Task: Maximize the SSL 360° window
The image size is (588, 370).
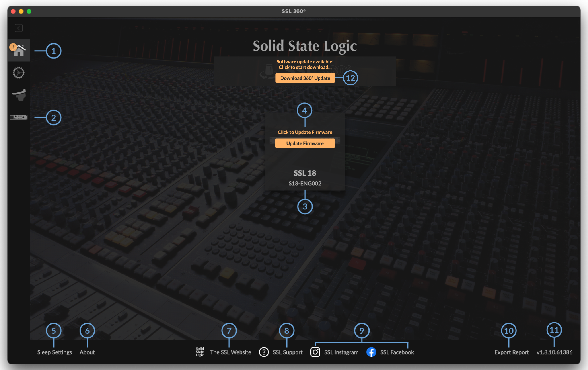Action: (29, 11)
